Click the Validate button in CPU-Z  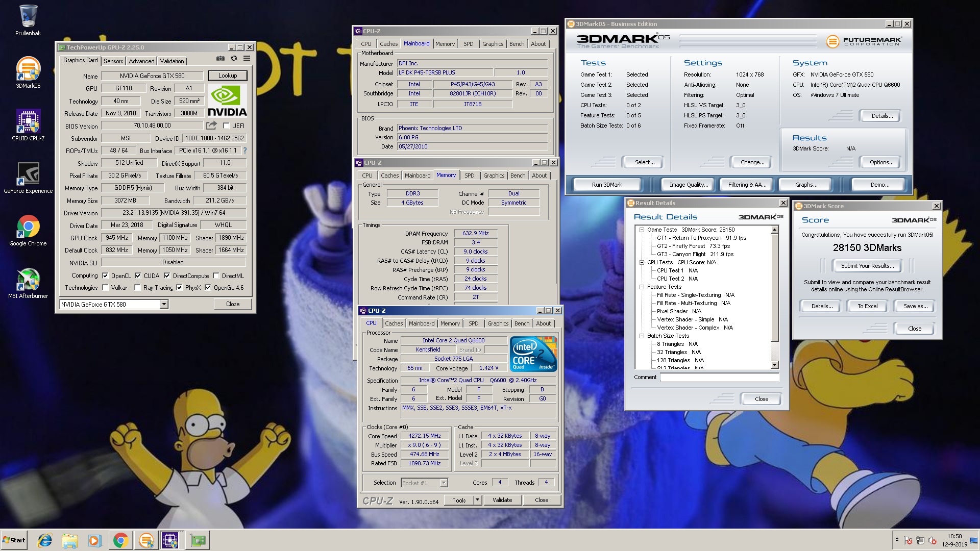coord(502,500)
